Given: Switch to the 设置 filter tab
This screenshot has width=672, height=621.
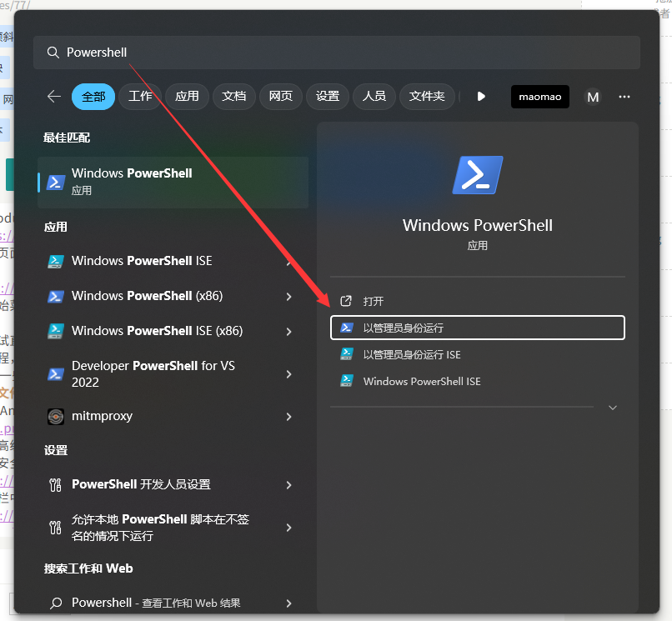Looking at the screenshot, I should (x=328, y=97).
